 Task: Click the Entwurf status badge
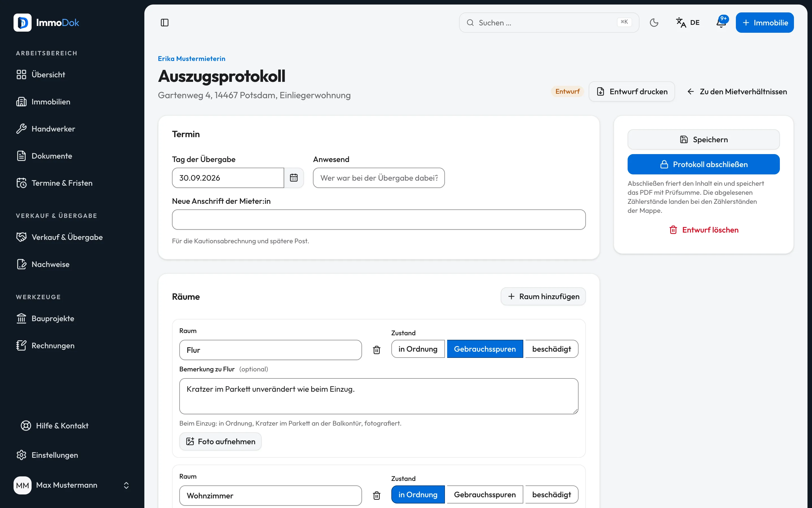click(x=567, y=91)
